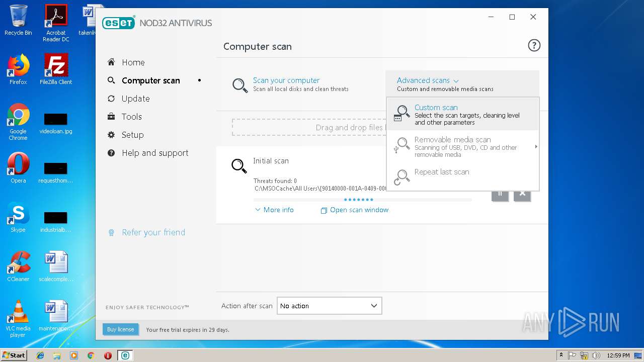Screen dimensions: 644x362
Task: Click the Start button
Action: click(x=14, y=355)
